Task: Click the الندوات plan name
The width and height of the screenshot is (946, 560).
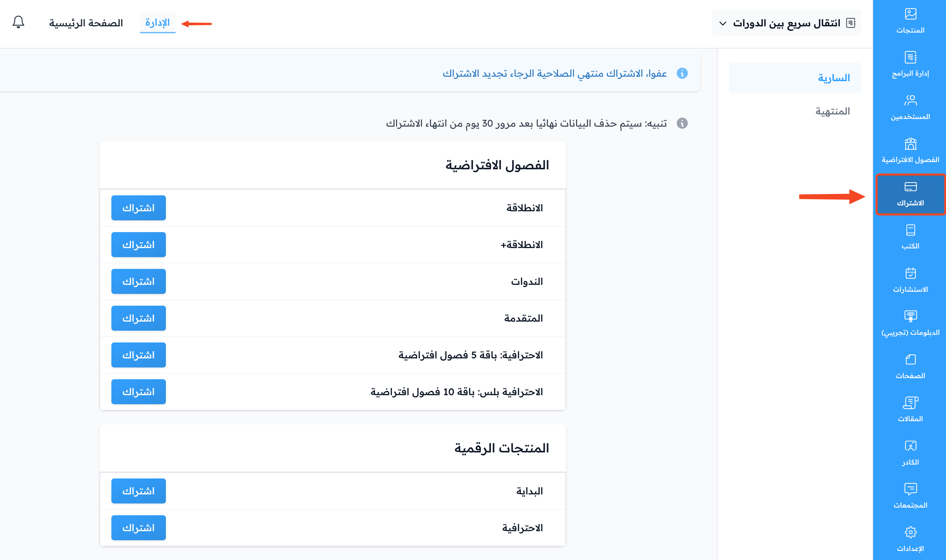Action: tap(527, 281)
